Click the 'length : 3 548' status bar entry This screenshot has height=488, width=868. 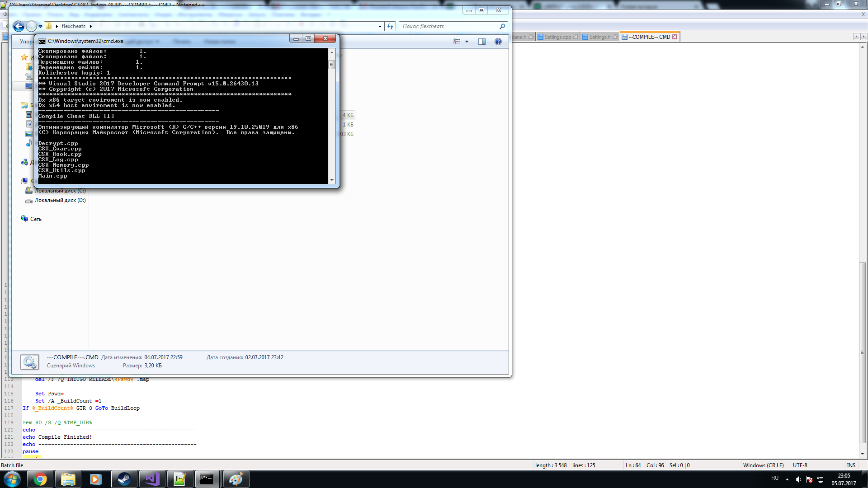pos(551,465)
